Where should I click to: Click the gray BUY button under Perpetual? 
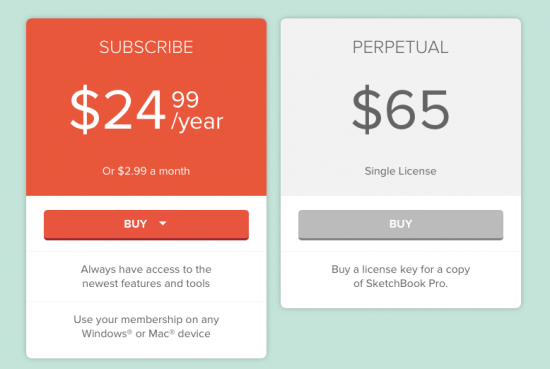[401, 225]
